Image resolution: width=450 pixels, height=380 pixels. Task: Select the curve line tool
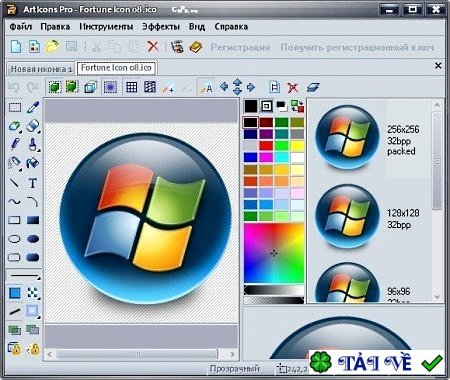click(x=14, y=201)
